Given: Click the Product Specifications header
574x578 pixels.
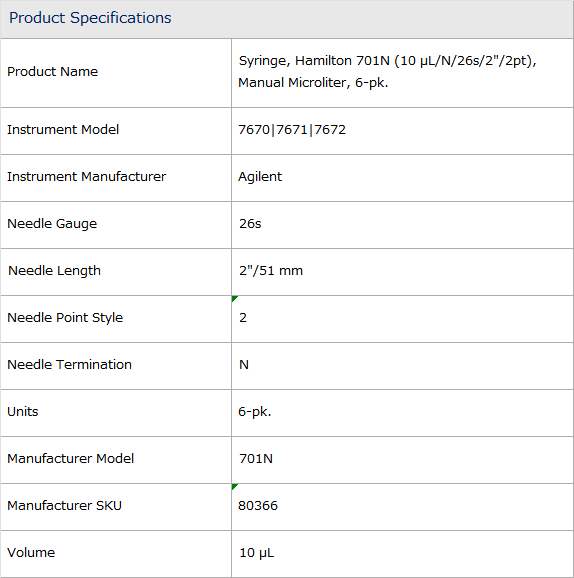Looking at the screenshot, I should (90, 18).
